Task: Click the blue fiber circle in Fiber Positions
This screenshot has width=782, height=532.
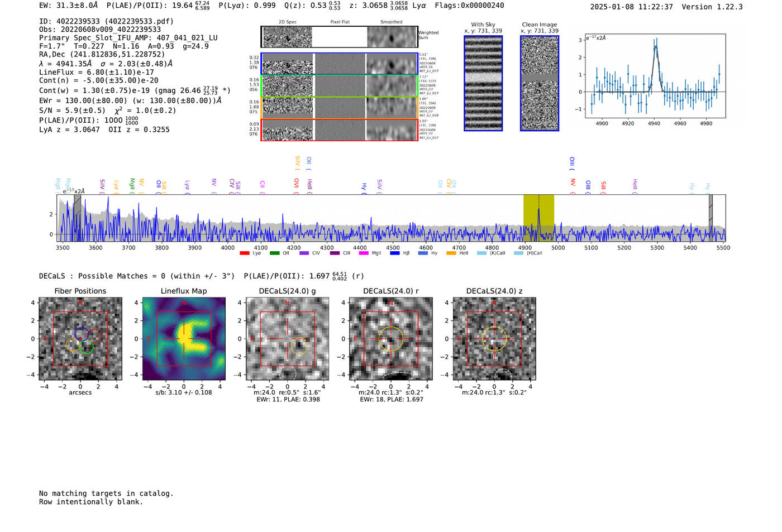Action: (x=82, y=334)
